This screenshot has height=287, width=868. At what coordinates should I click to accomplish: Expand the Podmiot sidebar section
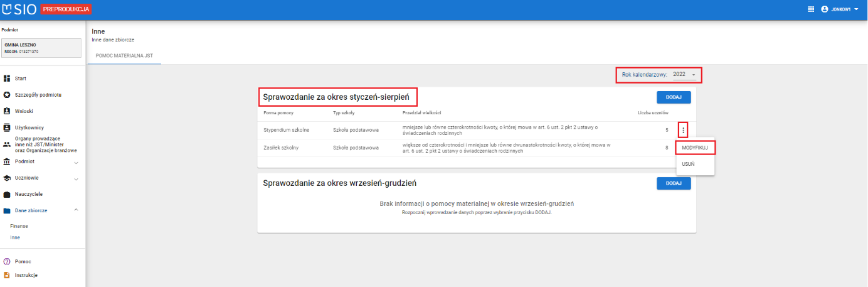[x=76, y=163]
